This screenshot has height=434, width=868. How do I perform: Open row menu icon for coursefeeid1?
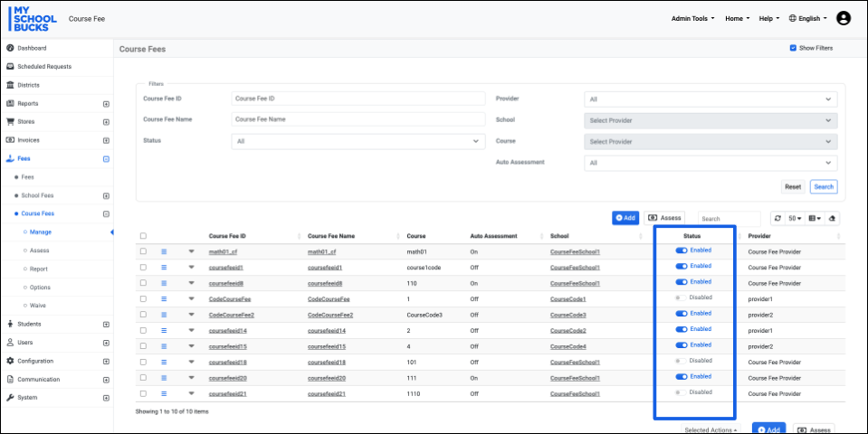(164, 267)
